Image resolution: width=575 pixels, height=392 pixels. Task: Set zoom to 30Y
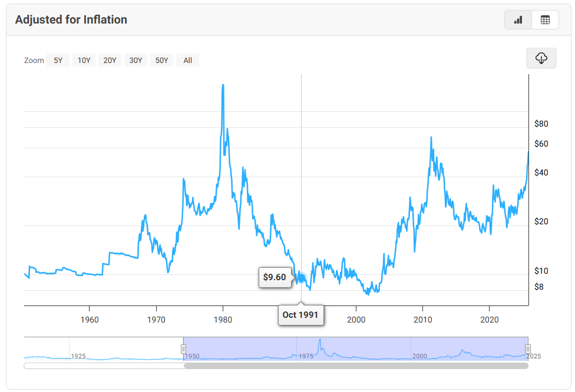click(x=136, y=60)
